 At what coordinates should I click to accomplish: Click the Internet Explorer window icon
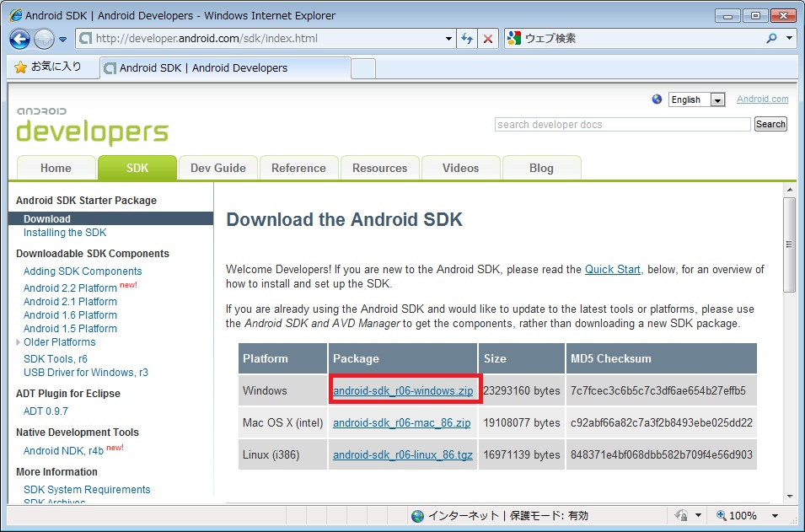pyautogui.click(x=16, y=15)
